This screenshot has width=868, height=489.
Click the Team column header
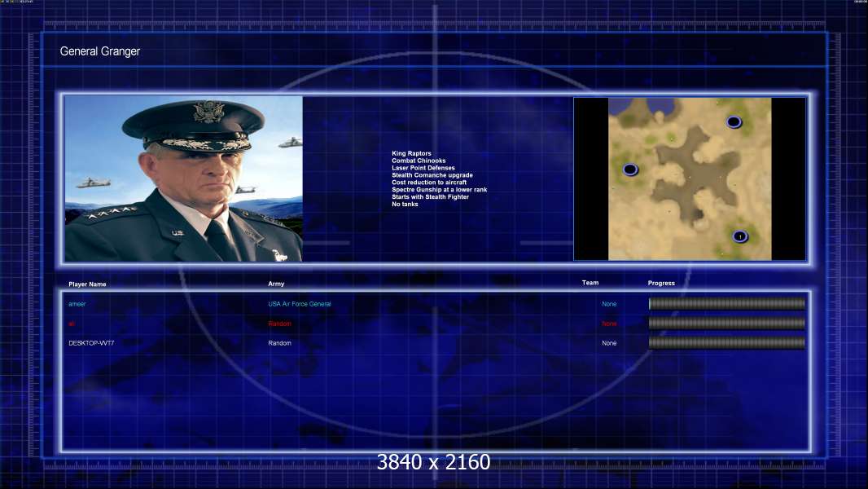tap(590, 283)
